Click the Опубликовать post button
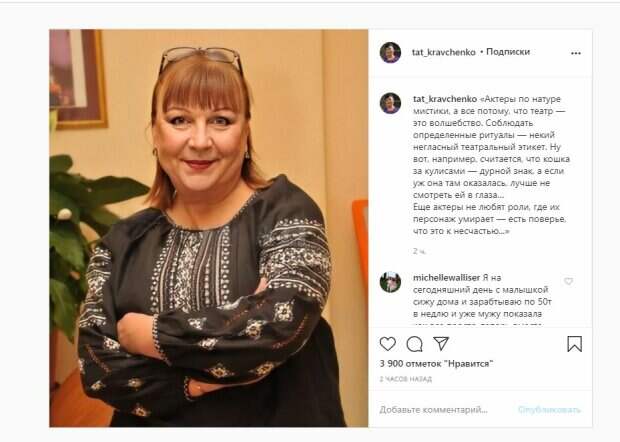 (x=549, y=410)
